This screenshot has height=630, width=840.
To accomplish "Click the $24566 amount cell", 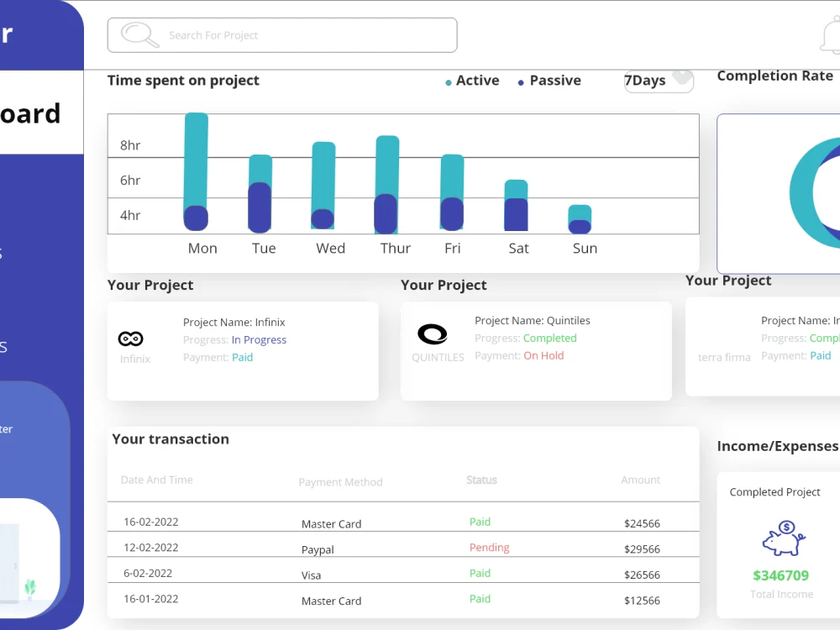I will click(642, 523).
